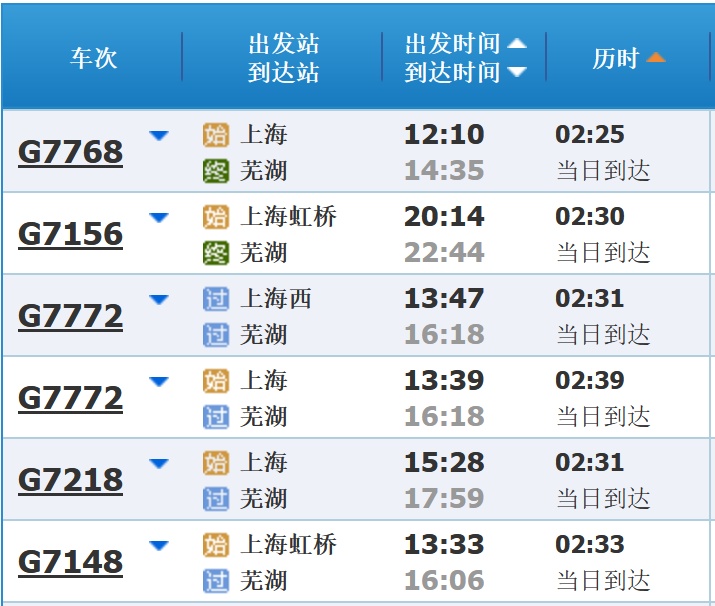Expand stop details arrow for G7218
The image size is (715, 606).
pyautogui.click(x=159, y=464)
